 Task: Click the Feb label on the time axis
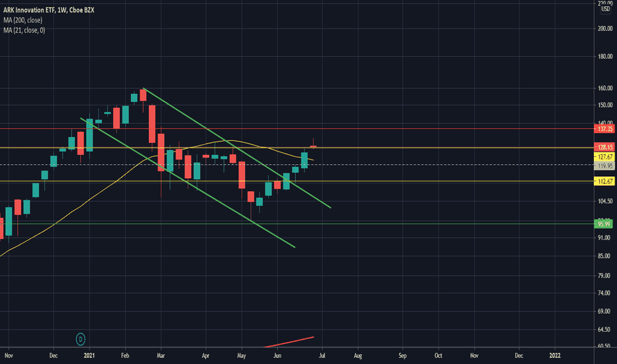tap(125, 356)
